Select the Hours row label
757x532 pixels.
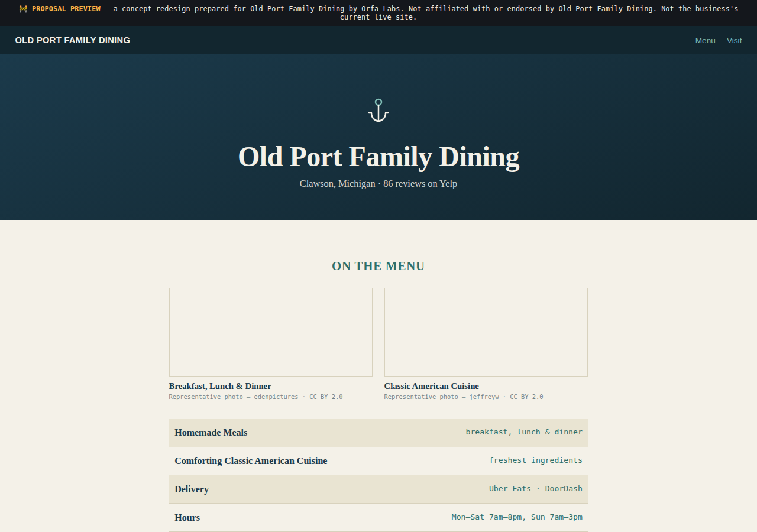point(187,518)
